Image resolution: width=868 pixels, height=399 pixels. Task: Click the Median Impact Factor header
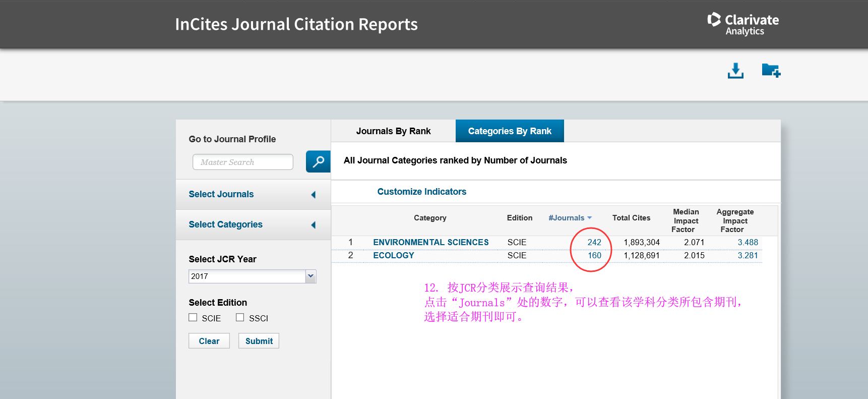(686, 220)
